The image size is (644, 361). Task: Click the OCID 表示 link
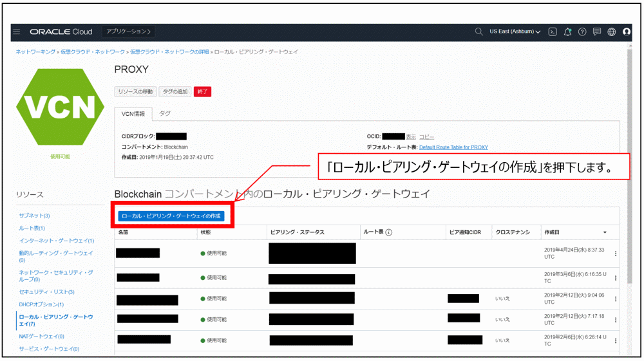(411, 136)
